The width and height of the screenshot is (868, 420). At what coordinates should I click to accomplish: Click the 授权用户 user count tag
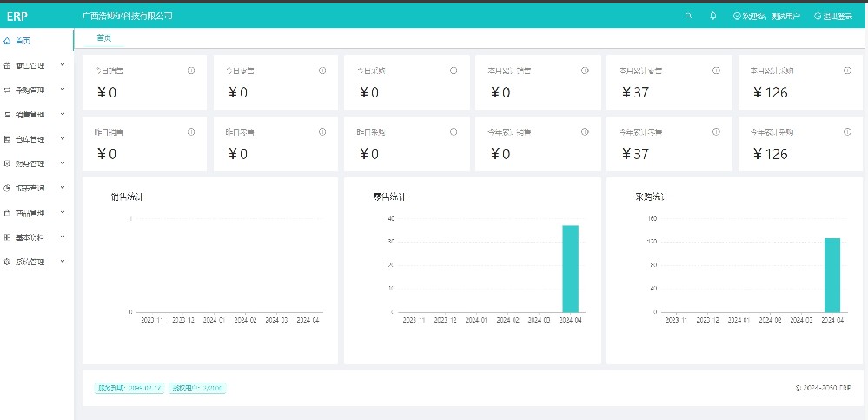point(197,388)
